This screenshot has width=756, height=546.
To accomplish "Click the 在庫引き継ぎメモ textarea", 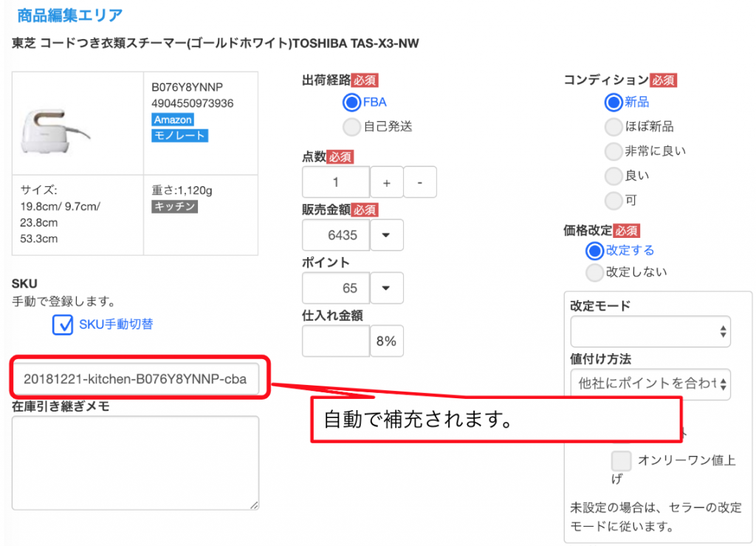I will pyautogui.click(x=136, y=463).
